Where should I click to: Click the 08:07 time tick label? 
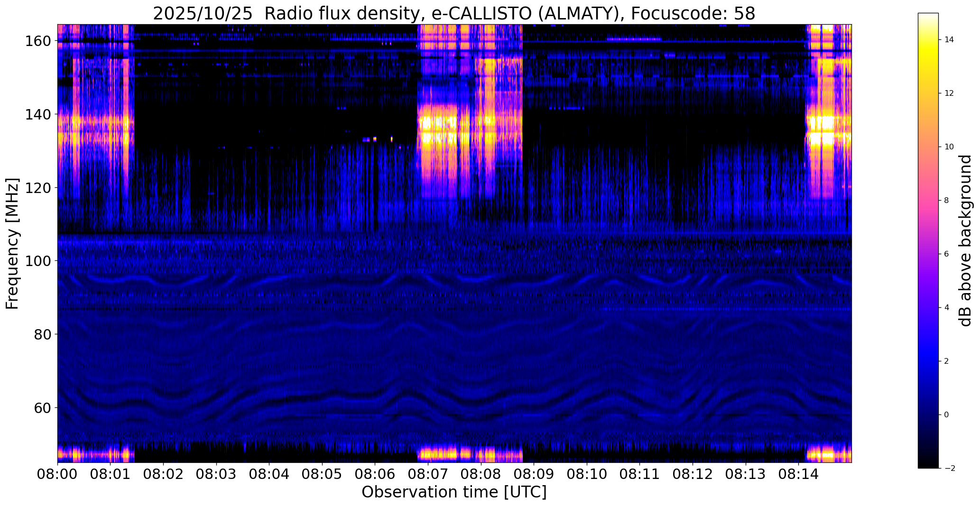[x=428, y=474]
